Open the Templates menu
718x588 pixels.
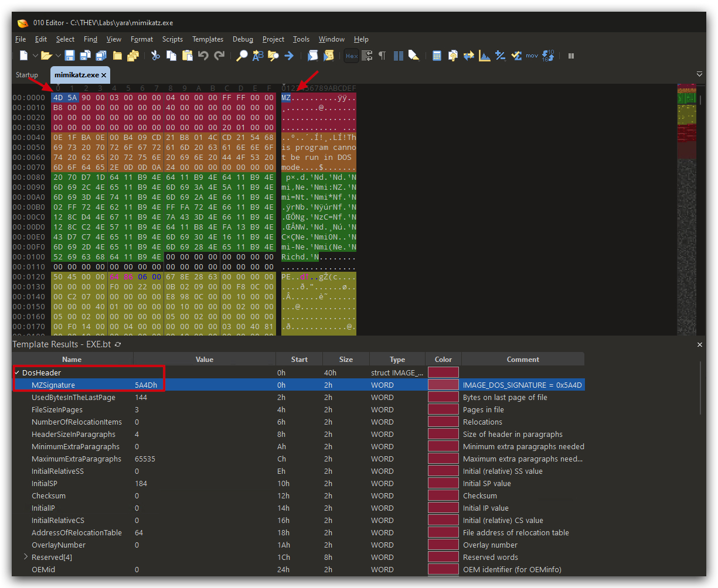(207, 39)
